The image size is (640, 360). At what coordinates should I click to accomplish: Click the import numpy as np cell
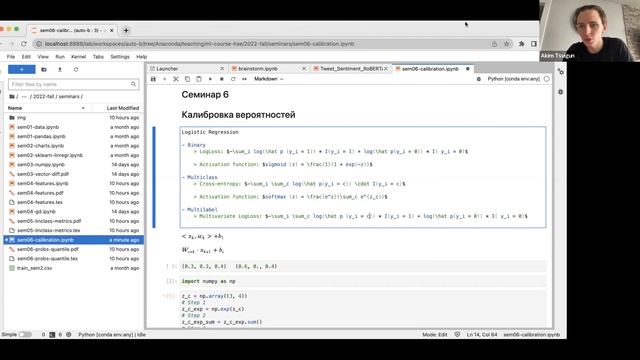pyautogui.click(x=362, y=281)
